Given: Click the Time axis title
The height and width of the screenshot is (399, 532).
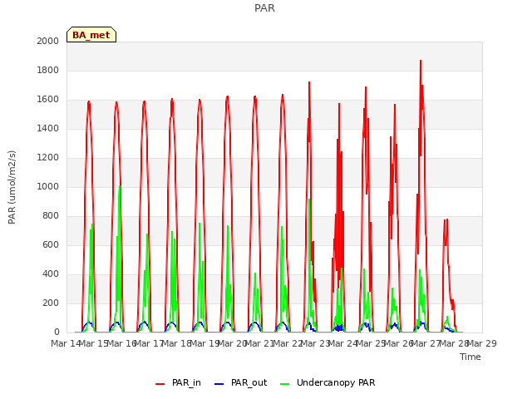Looking at the screenshot, I should [470, 357].
